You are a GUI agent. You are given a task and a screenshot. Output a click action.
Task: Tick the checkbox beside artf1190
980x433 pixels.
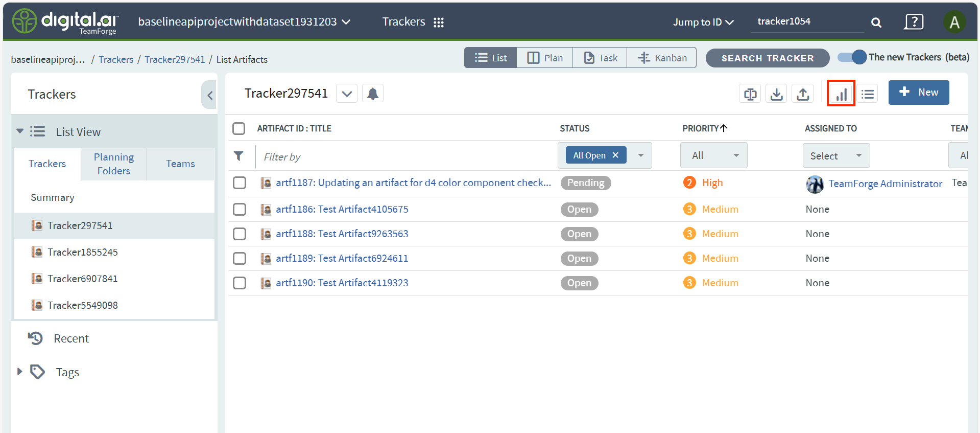click(x=240, y=283)
